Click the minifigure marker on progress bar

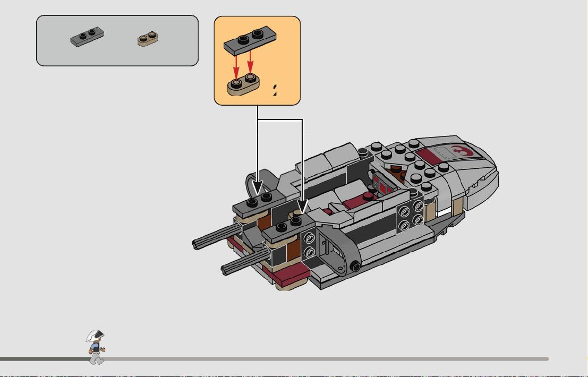[96, 347]
